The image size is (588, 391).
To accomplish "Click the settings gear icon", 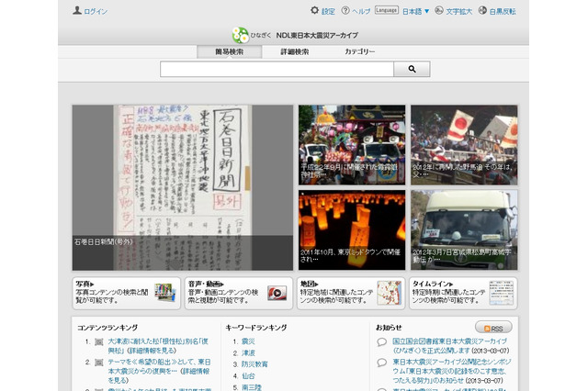I will point(314,10).
